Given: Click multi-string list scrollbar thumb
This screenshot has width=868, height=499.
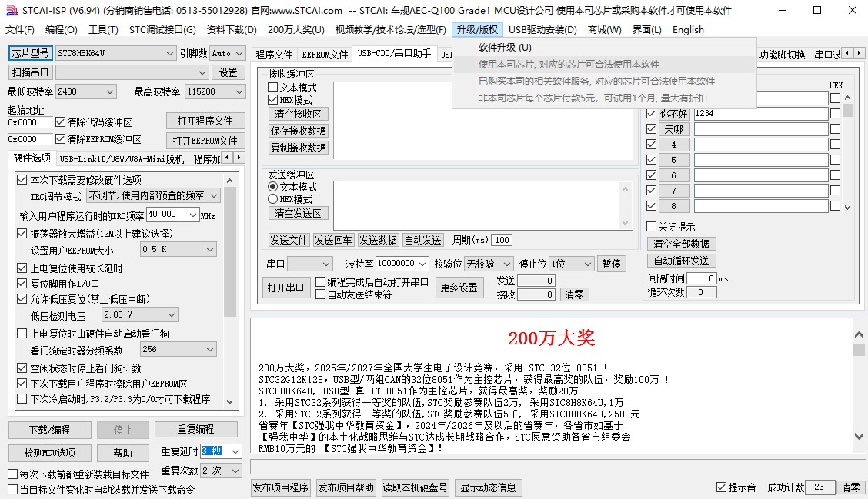Looking at the screenshot, I should [847, 109].
